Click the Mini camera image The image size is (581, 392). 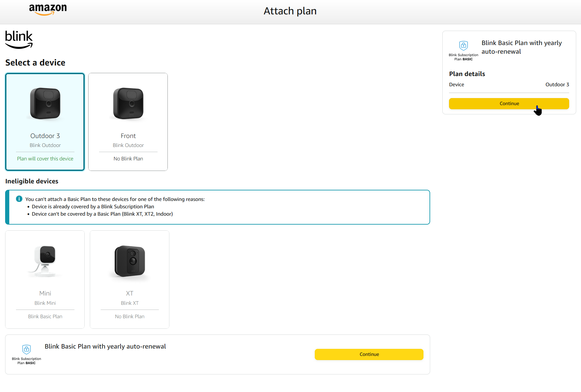45,261
